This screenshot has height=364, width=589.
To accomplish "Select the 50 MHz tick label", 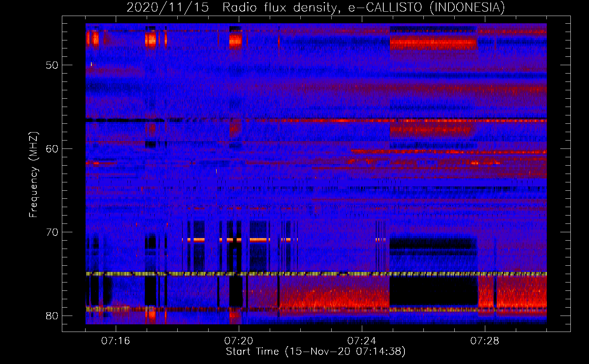I will tap(52, 65).
